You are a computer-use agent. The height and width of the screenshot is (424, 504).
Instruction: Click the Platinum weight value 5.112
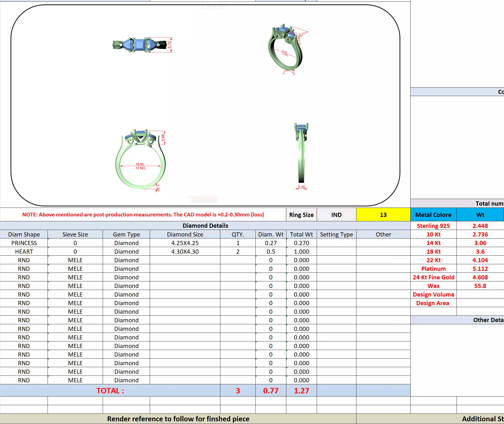[480, 269]
